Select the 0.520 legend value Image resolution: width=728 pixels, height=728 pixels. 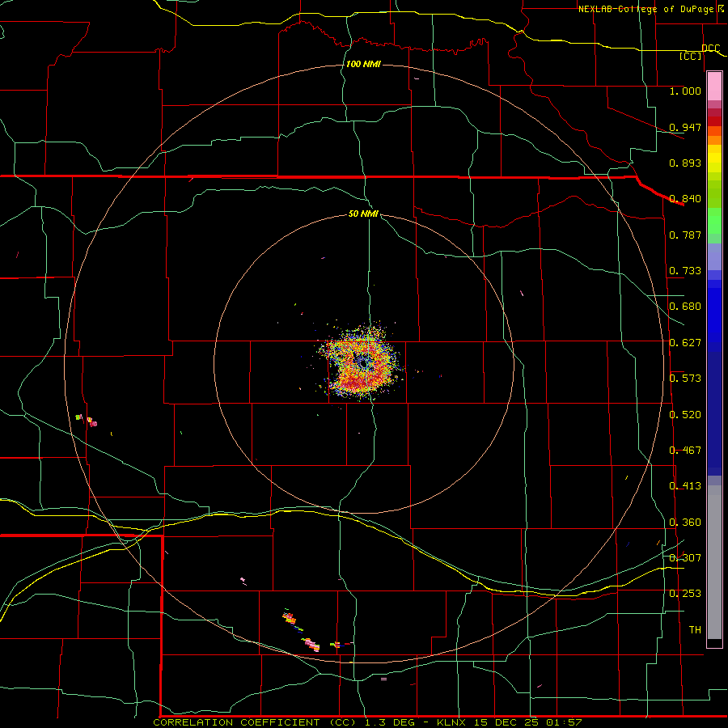pos(685,415)
